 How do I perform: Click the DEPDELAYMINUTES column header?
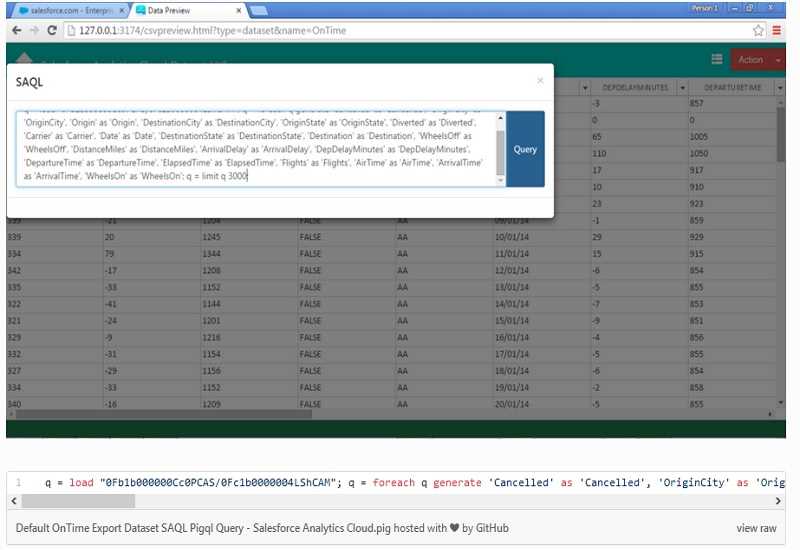coord(635,88)
